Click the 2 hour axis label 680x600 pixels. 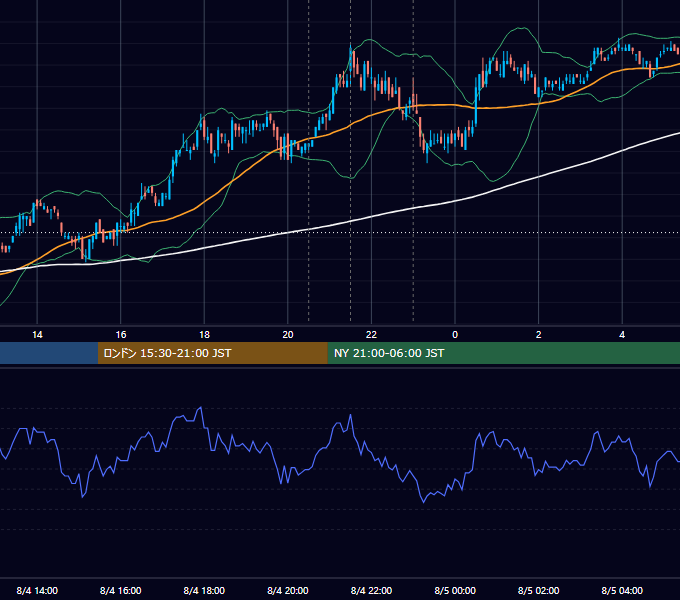pyautogui.click(x=539, y=335)
